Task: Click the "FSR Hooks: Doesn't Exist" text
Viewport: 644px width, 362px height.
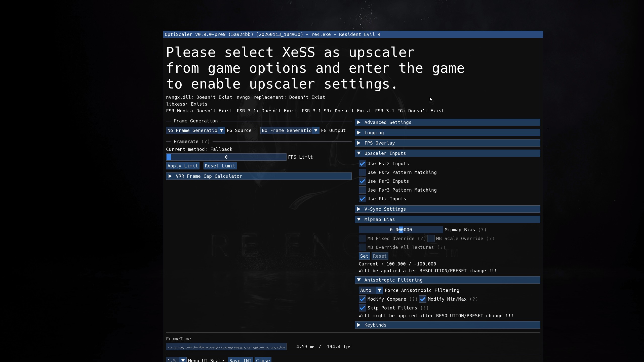Action: [x=199, y=111]
